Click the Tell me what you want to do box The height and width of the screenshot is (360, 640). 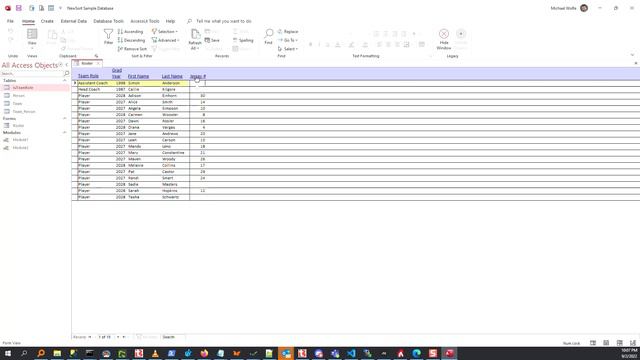point(223,21)
